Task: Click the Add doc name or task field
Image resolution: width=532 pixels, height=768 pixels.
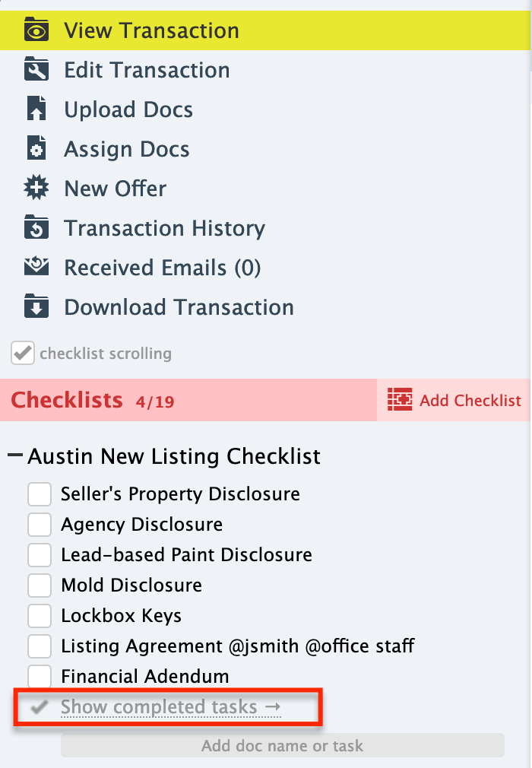Action: click(x=282, y=746)
